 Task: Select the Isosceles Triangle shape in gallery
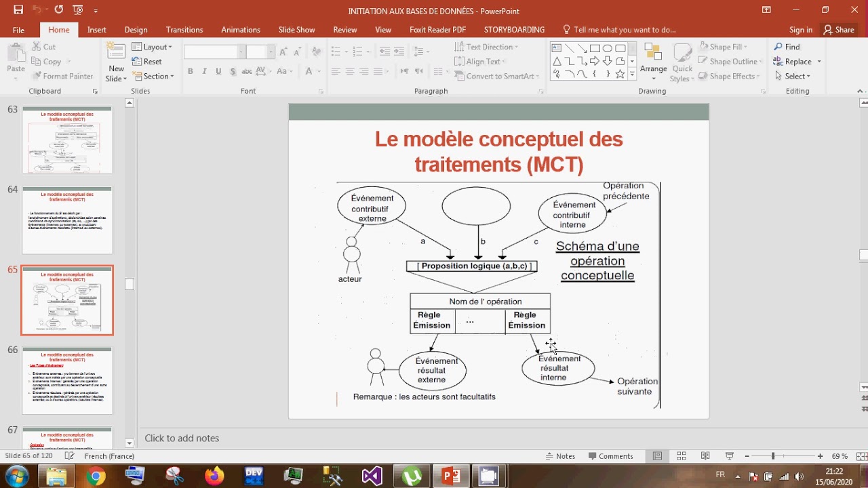point(557,61)
